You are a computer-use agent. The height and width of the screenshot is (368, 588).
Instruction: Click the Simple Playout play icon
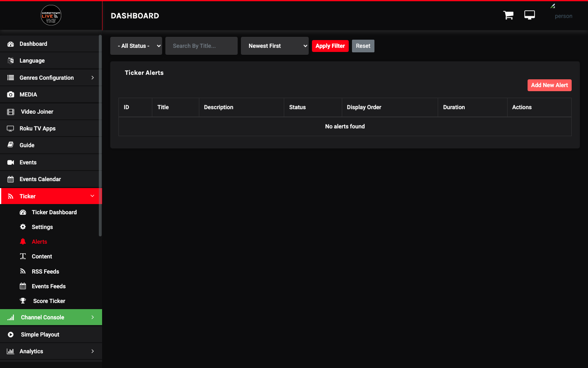[x=11, y=334]
